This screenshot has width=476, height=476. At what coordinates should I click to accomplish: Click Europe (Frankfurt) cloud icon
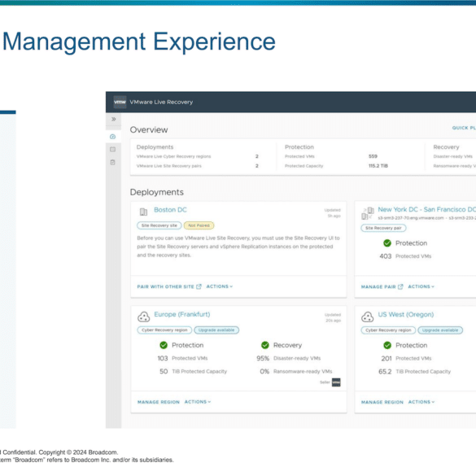(x=143, y=317)
